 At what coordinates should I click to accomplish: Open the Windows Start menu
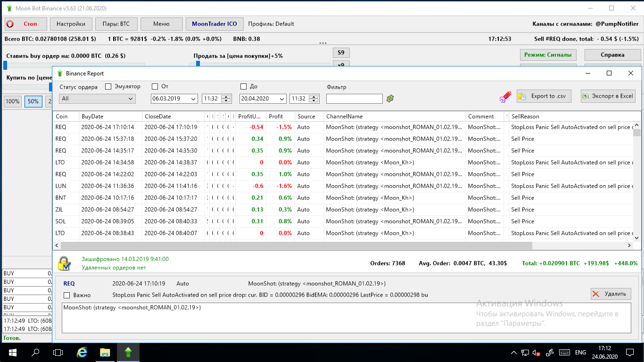click(12, 352)
